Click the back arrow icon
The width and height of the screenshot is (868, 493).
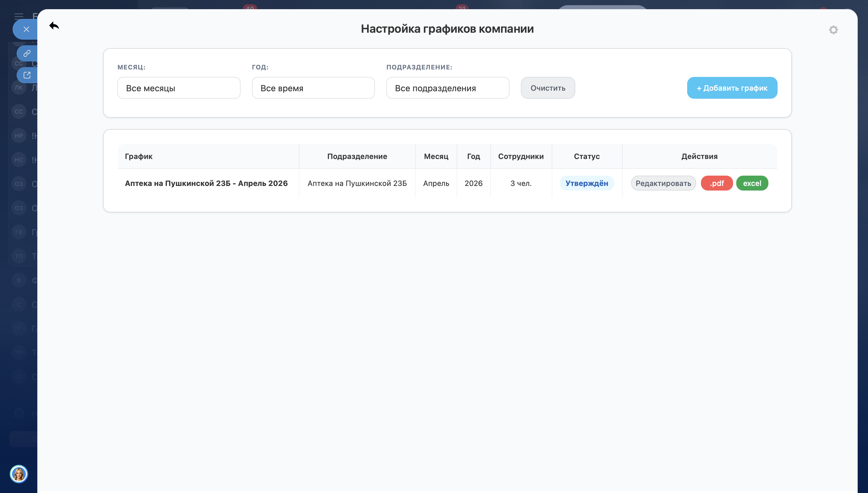click(54, 26)
